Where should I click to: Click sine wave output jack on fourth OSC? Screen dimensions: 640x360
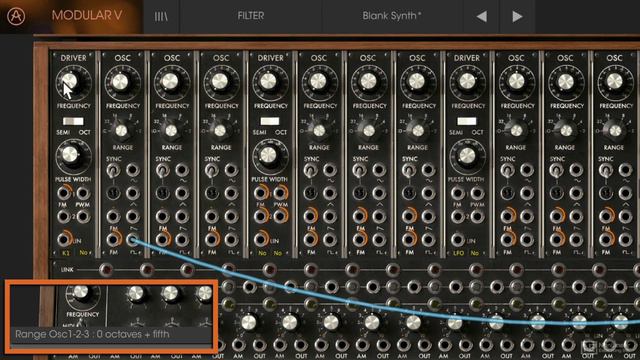(x=330, y=170)
